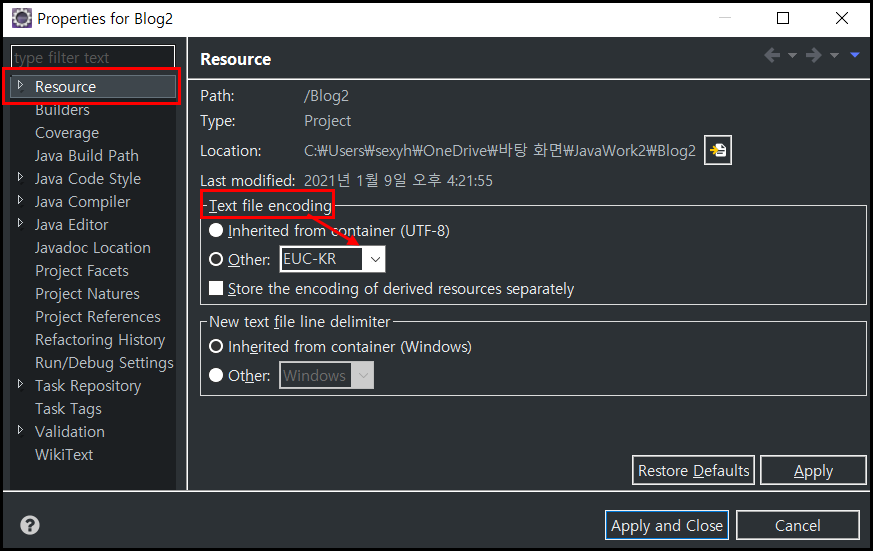Viewport: 873px width, 551px height.
Task: Open the Builders properties page
Action: click(x=62, y=110)
